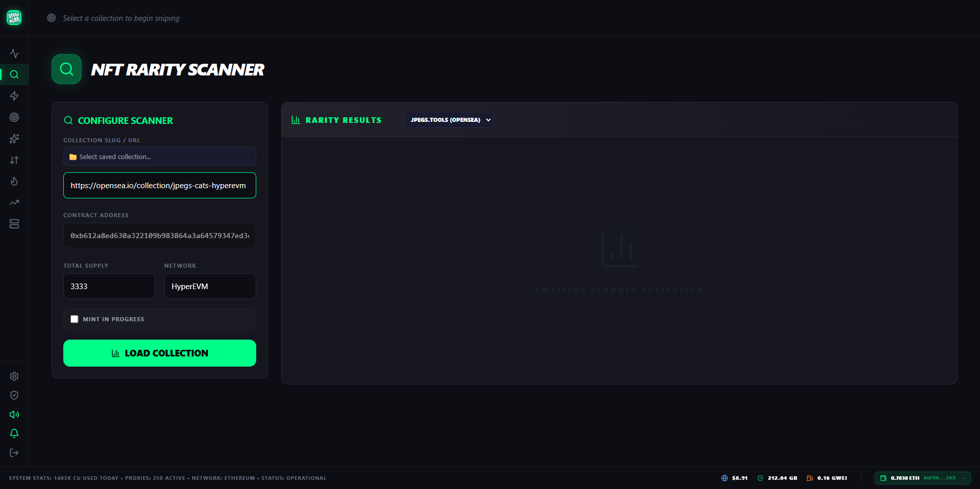Click the collection URL input field
This screenshot has width=980, height=489.
tap(160, 186)
